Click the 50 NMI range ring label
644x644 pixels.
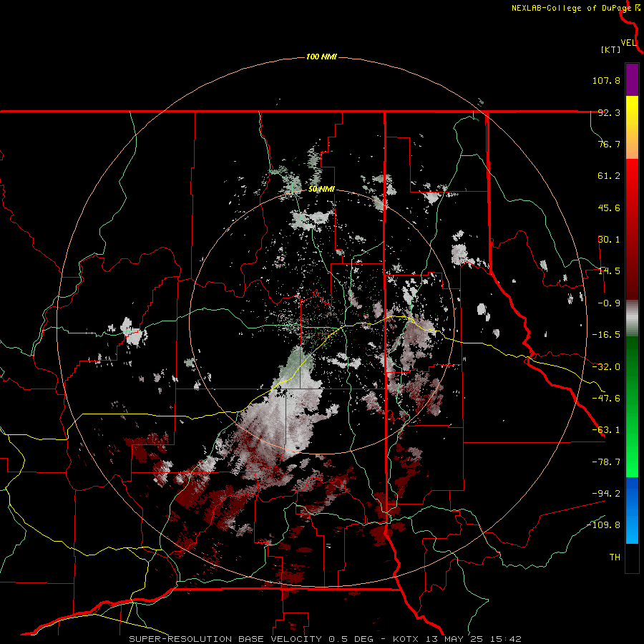[x=321, y=189]
